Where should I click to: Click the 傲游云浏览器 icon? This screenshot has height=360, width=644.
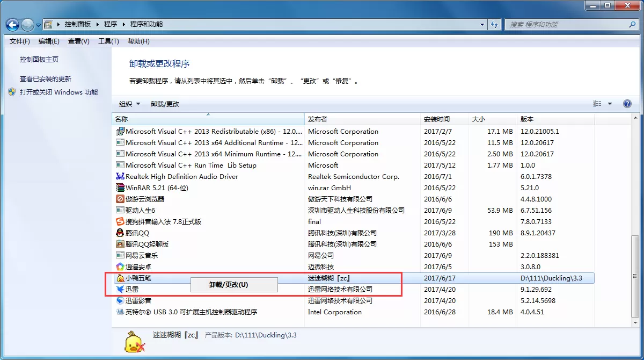(120, 199)
